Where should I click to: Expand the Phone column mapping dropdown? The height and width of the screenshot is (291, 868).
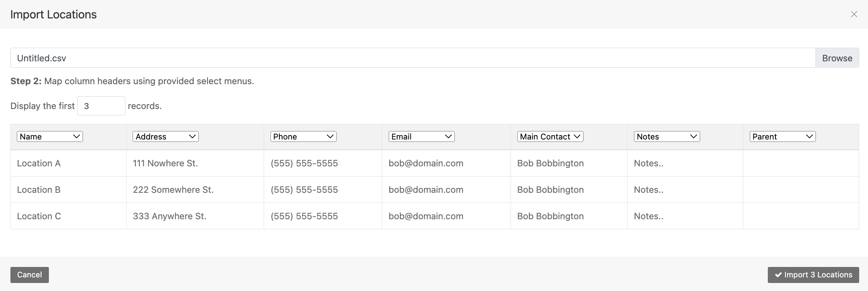point(303,137)
